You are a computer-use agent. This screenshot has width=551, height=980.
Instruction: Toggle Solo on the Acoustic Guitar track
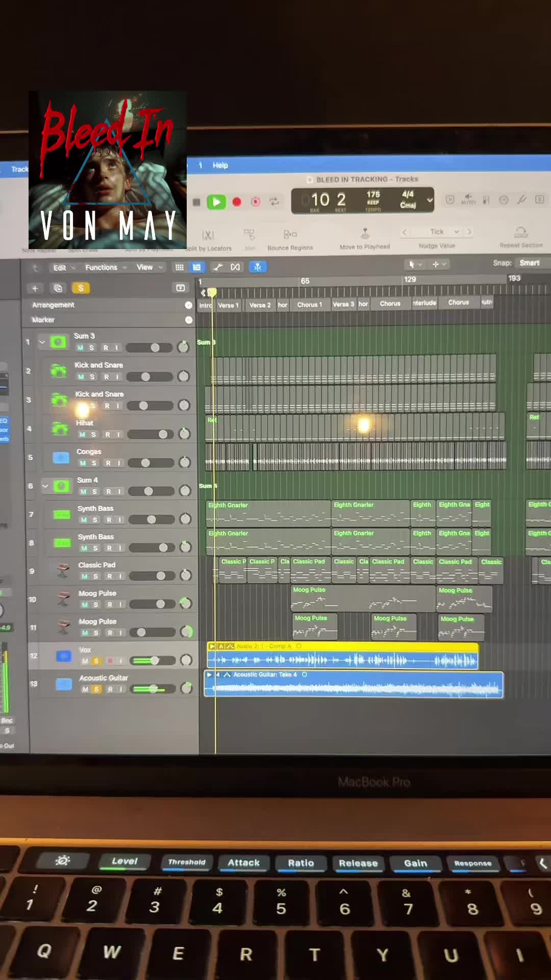point(96,689)
